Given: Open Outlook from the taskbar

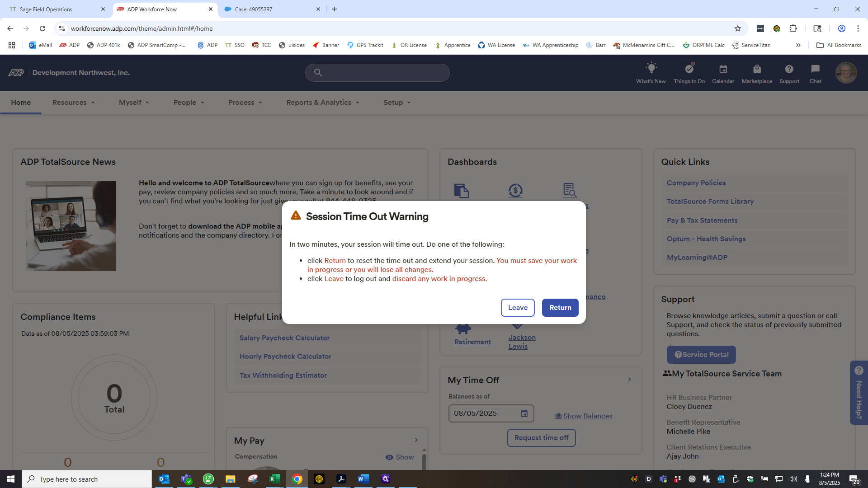Looking at the screenshot, I should click(164, 479).
